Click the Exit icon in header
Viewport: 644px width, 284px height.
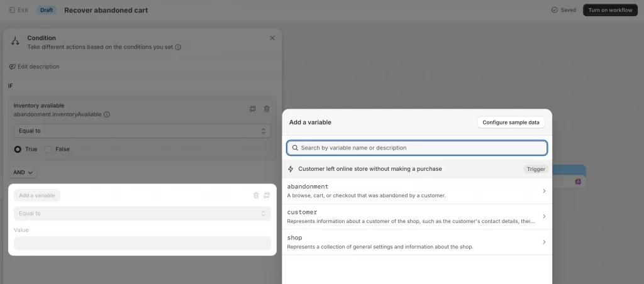click(12, 10)
